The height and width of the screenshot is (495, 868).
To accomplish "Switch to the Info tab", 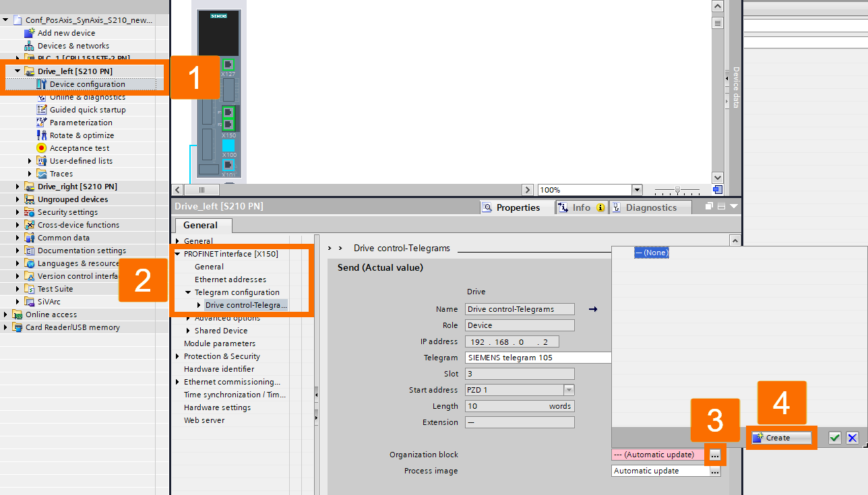I will pos(582,207).
